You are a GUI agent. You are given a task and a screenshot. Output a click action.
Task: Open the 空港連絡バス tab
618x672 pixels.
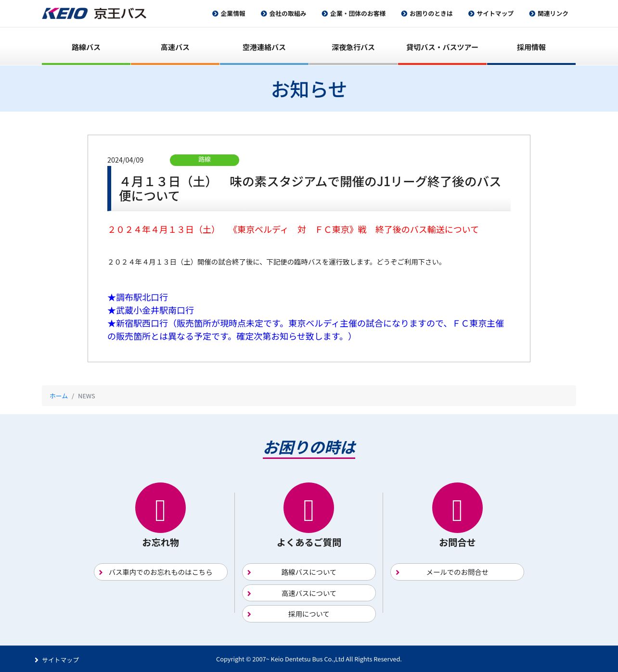264,47
